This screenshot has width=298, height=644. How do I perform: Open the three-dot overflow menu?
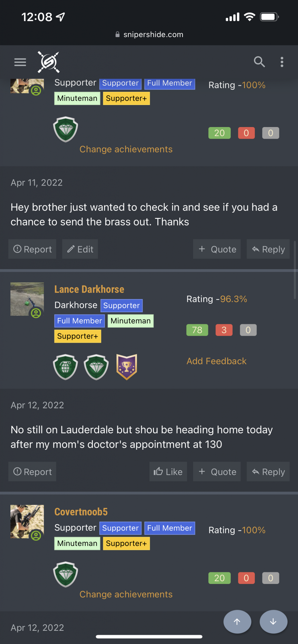pos(282,62)
